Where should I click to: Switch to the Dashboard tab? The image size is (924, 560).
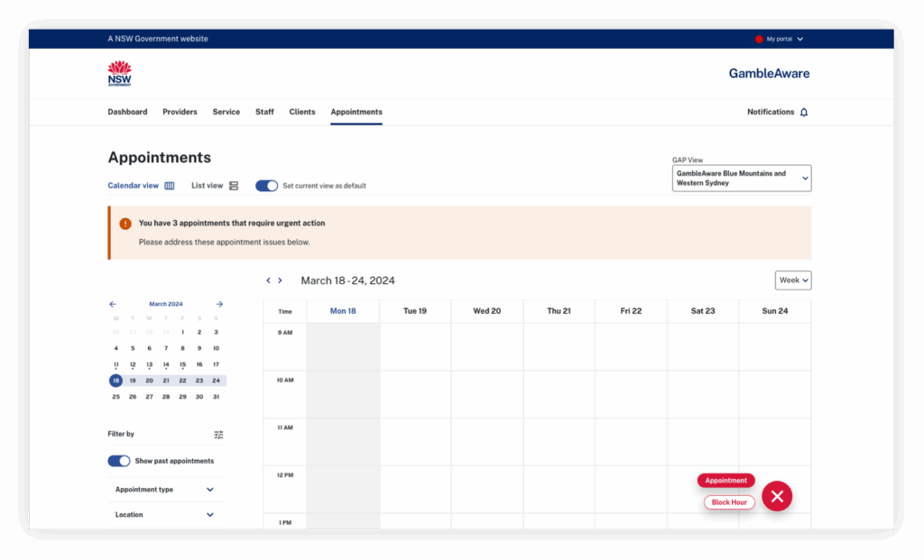click(127, 111)
